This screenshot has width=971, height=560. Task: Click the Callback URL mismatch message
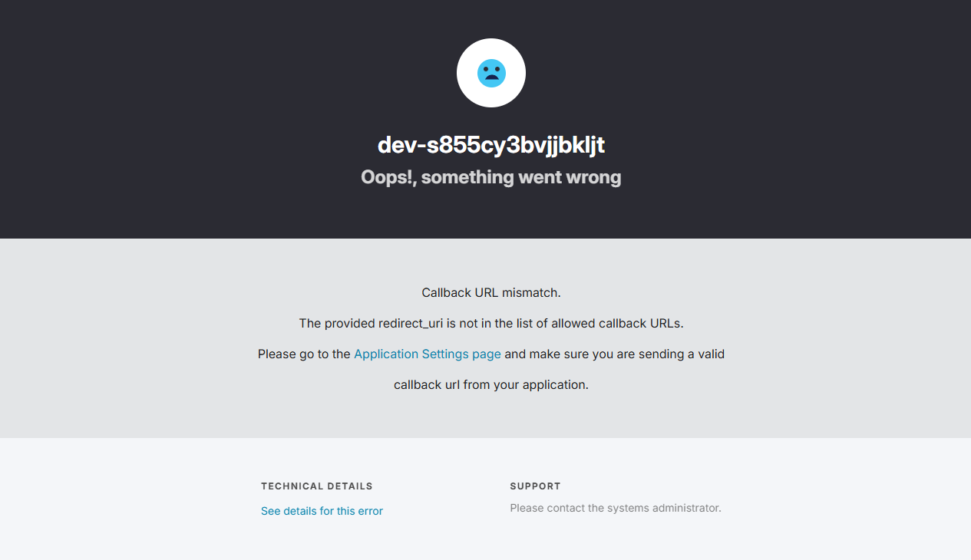click(491, 292)
